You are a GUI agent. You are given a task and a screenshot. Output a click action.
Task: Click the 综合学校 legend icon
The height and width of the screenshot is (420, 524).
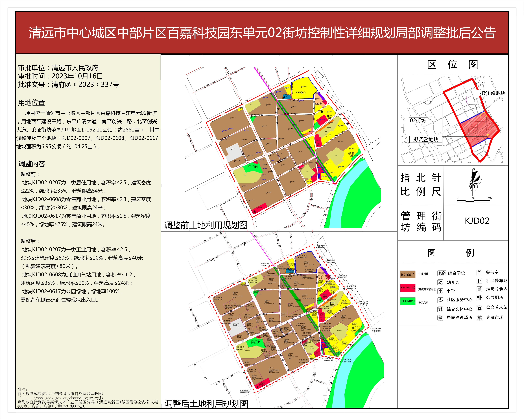pyautogui.click(x=442, y=273)
